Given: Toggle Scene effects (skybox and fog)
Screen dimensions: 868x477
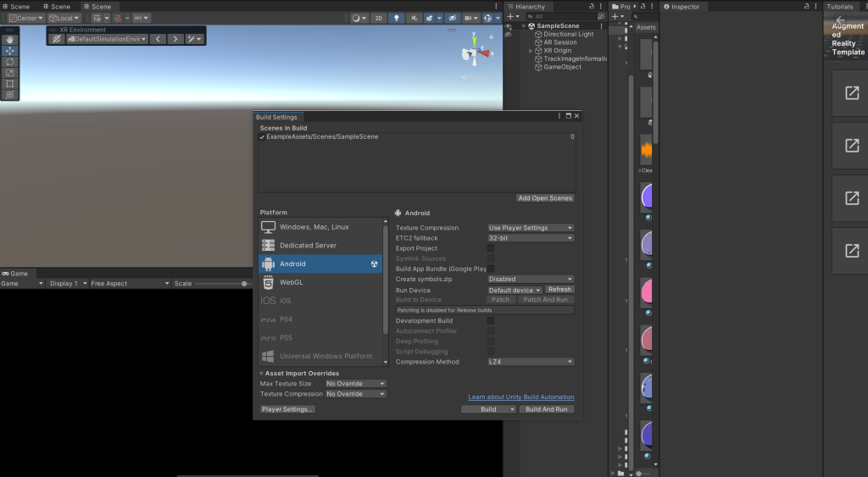Looking at the screenshot, I should pos(429,19).
